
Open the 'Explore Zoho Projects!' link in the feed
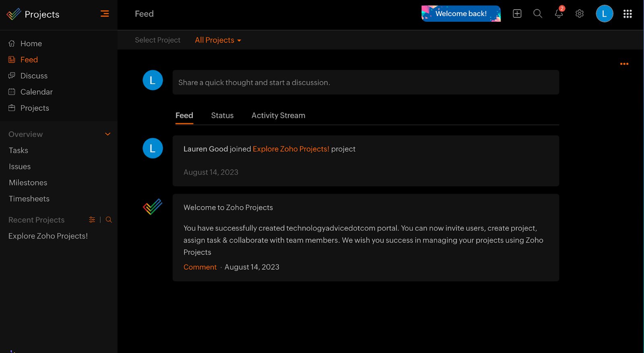[291, 149]
